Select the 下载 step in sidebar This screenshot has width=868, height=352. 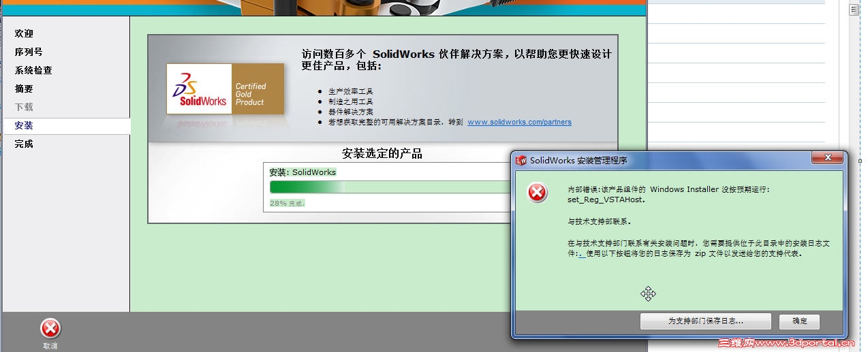(x=24, y=107)
